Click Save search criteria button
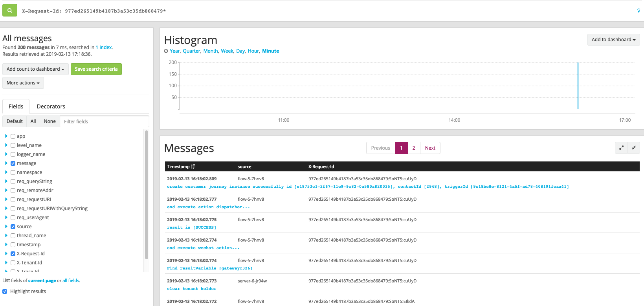Screen dimensions: 644x306 [96, 69]
